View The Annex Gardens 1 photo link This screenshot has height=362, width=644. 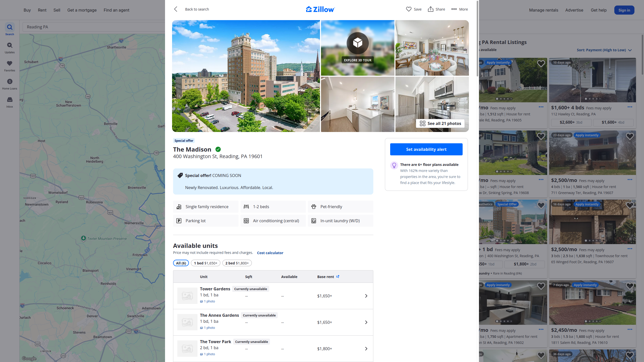[x=208, y=328]
